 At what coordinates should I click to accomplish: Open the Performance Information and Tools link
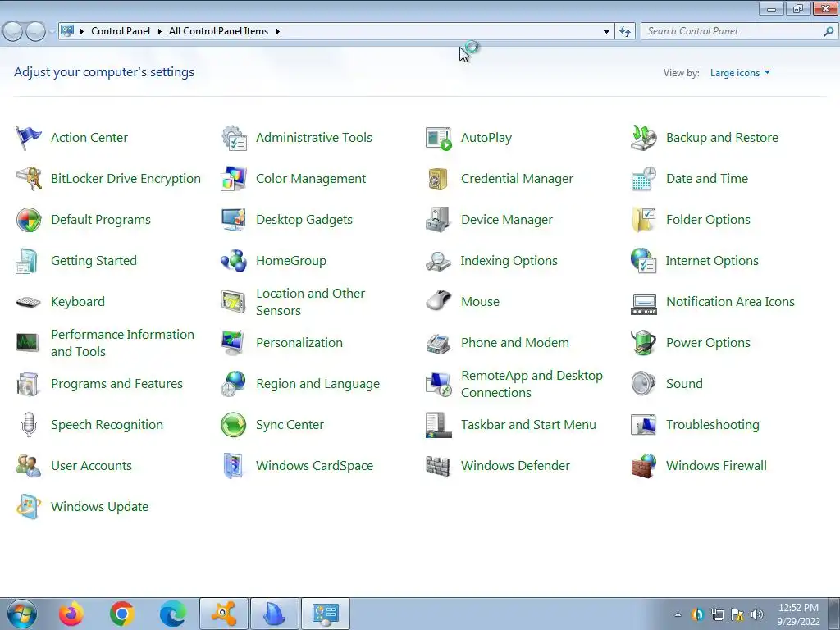(x=123, y=343)
